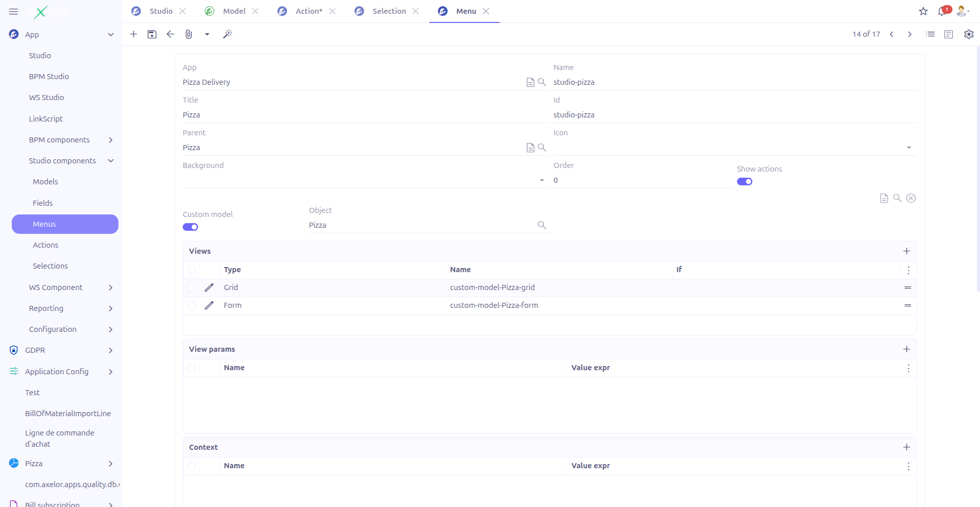980x507 pixels.
Task: Click the paperclip attachments icon
Action: pos(188,34)
